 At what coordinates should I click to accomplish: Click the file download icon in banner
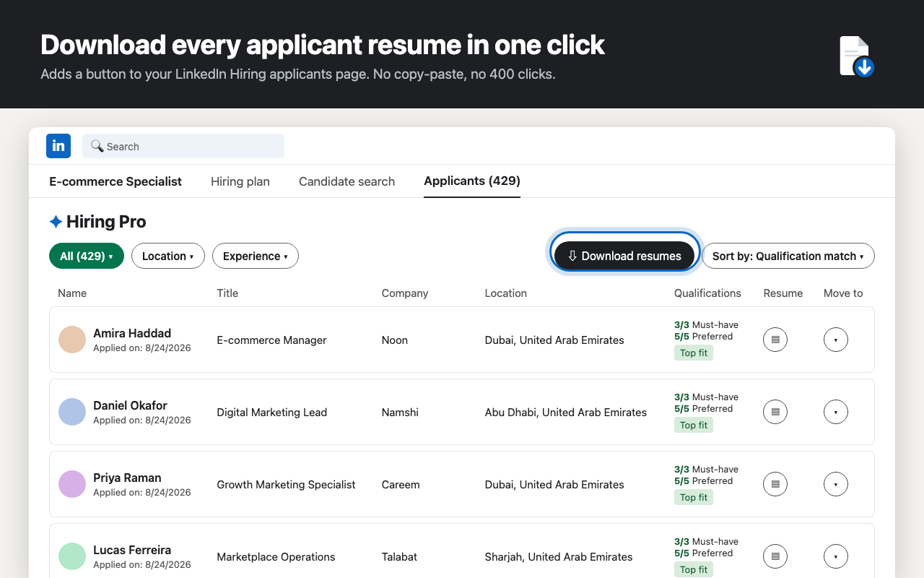coord(857,56)
